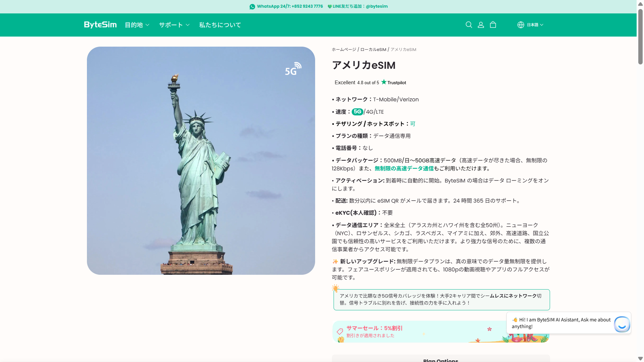The width and height of the screenshot is (644, 362).
Task: Click the Statue of Liberty product image
Action: 201,161
